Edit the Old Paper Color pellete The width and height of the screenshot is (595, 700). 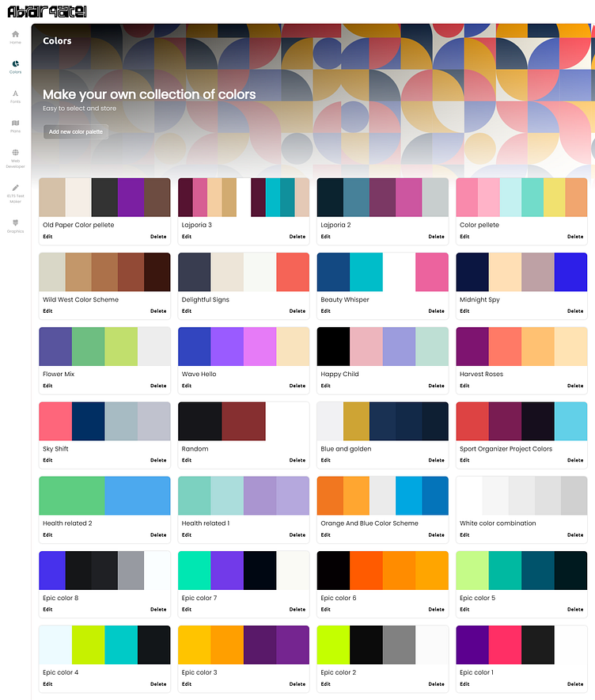(x=47, y=237)
